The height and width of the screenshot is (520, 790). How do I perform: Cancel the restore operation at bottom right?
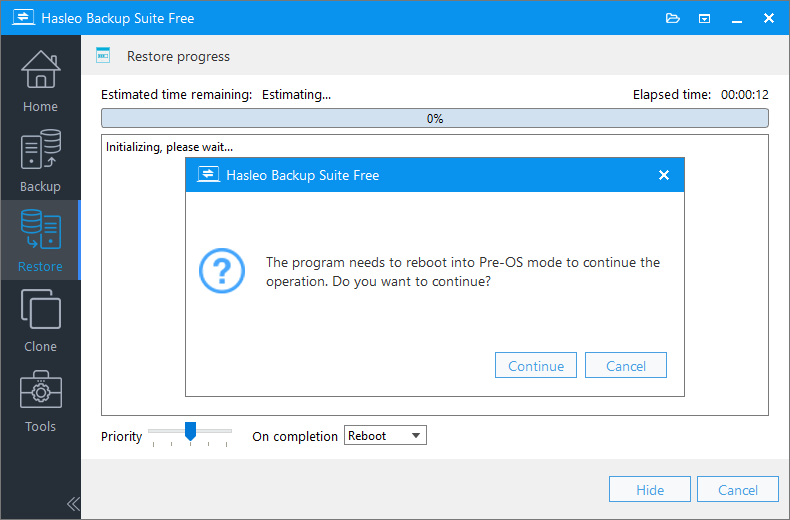[x=738, y=489]
